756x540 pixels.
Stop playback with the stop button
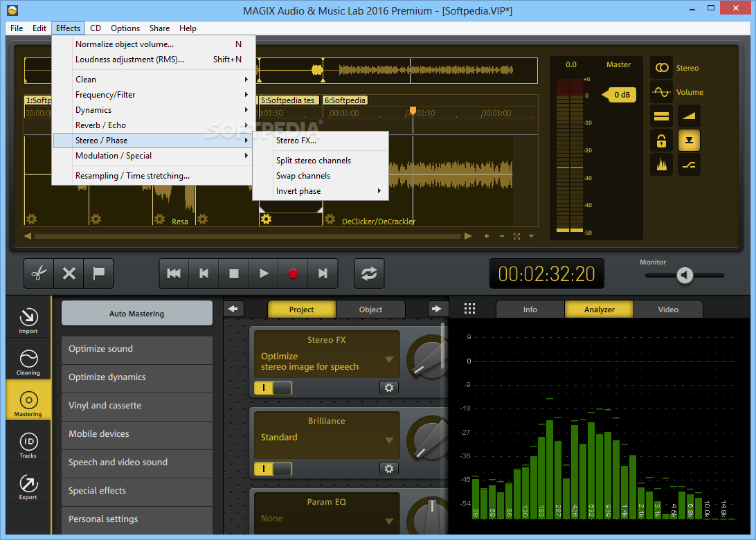tap(234, 273)
